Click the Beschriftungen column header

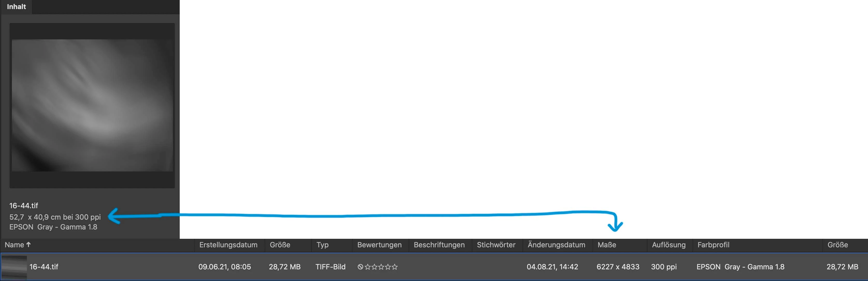click(439, 245)
